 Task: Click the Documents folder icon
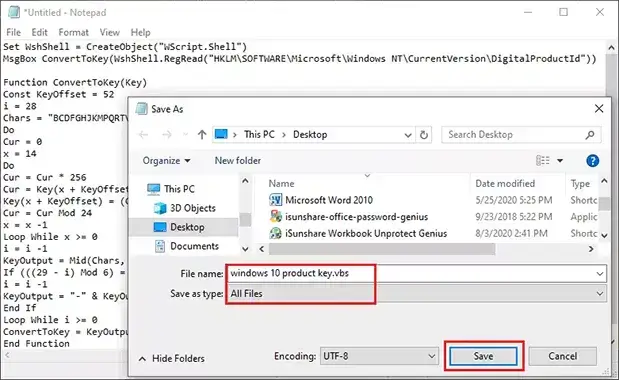tap(160, 246)
